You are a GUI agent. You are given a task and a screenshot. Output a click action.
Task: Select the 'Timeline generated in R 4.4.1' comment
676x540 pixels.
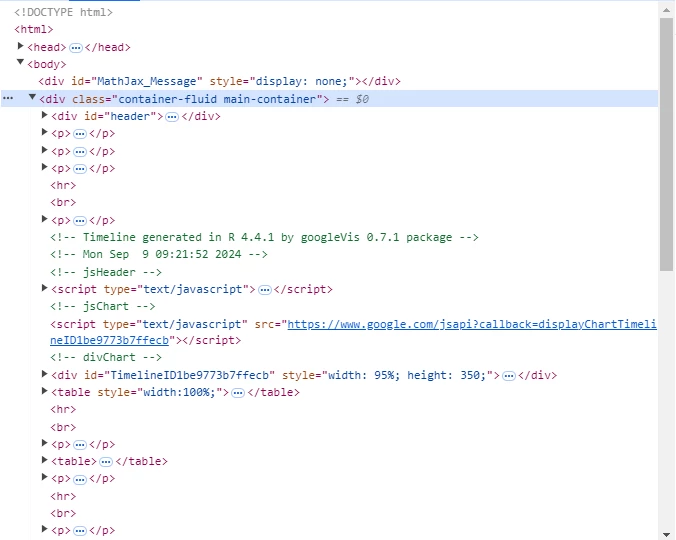264,237
